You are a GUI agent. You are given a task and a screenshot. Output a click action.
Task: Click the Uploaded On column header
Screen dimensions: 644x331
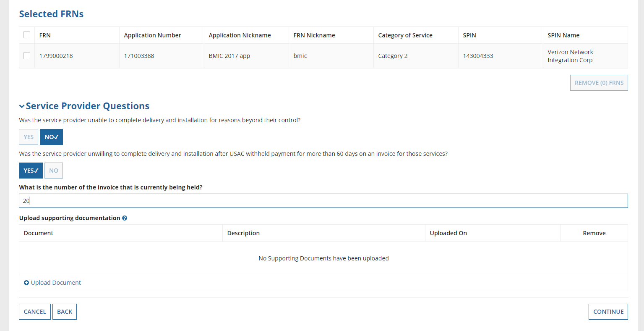[448, 233]
